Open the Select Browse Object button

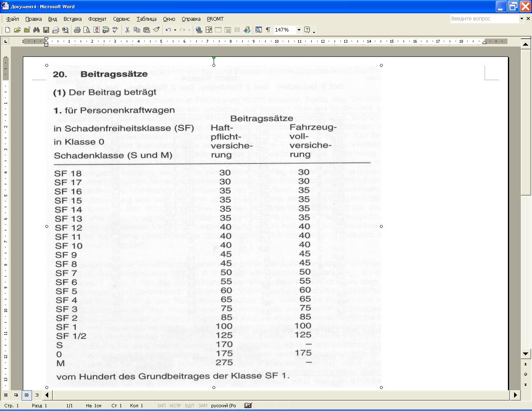coord(526,374)
